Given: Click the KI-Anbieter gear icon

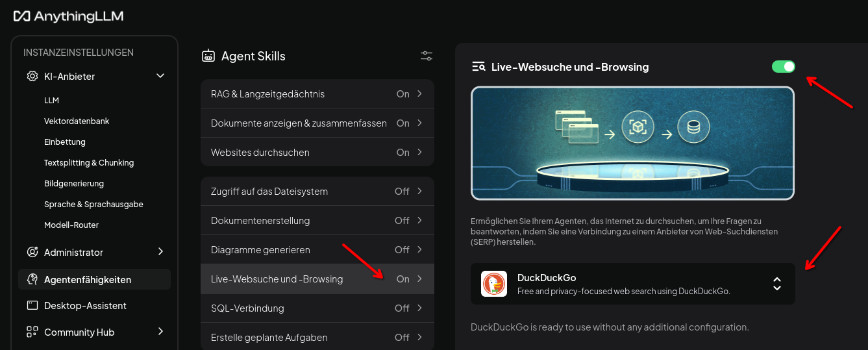Looking at the screenshot, I should point(32,77).
